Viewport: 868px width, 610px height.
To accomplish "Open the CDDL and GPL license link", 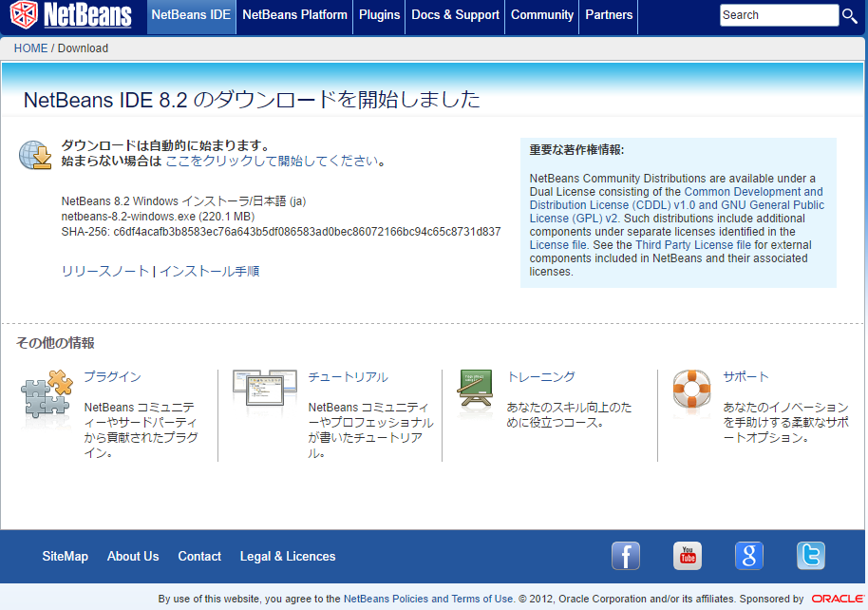I will pyautogui.click(x=676, y=205).
